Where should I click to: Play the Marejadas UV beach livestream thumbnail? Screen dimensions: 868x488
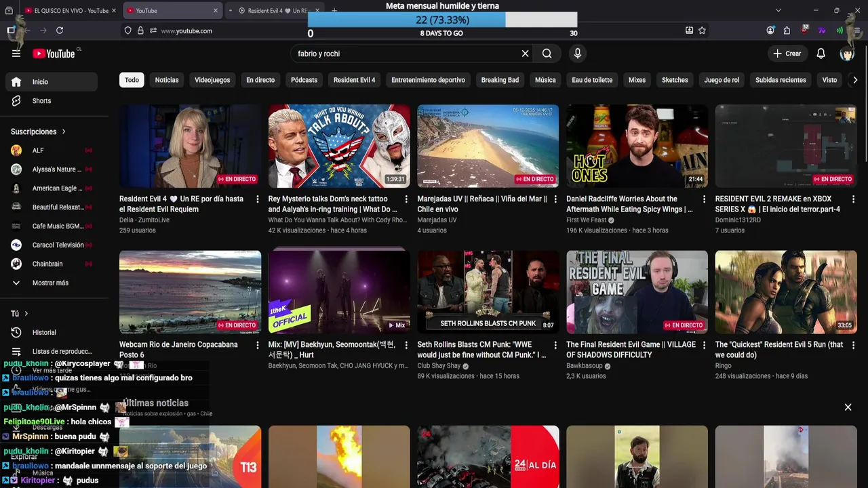488,146
